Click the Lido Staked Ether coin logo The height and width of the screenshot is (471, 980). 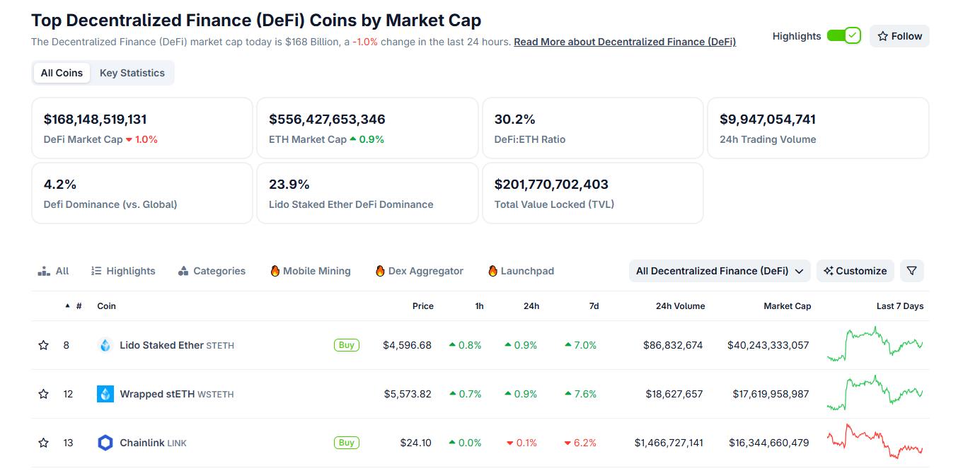click(x=105, y=345)
